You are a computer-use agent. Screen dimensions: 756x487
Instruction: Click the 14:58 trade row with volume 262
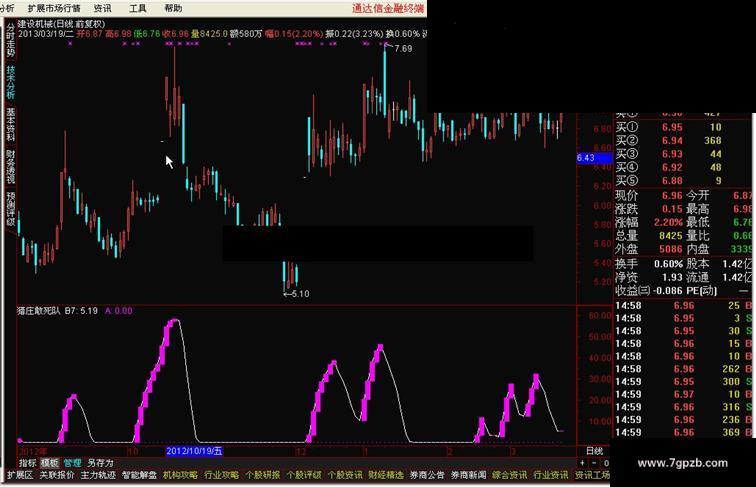point(683,369)
